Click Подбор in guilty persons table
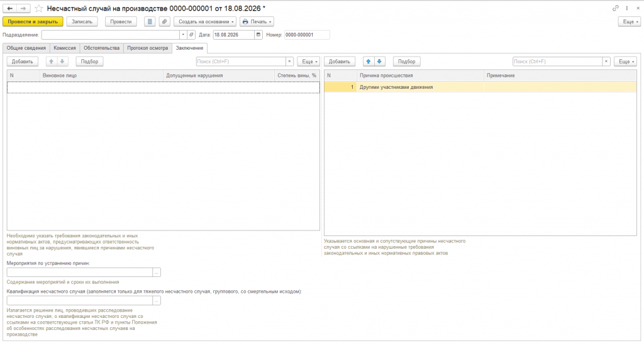Screen dimensions: 644x345 [x=89, y=61]
